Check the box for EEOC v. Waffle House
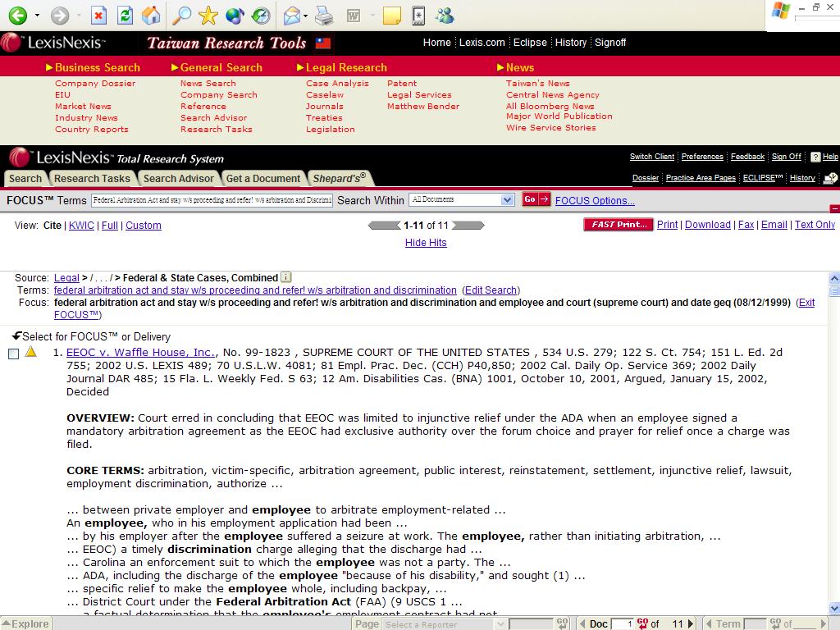Viewport: 840px width, 630px height. [14, 354]
